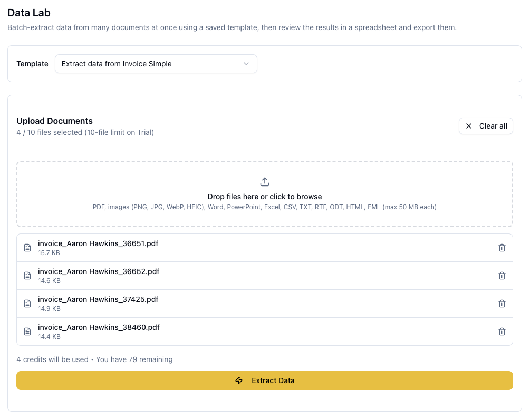The width and height of the screenshot is (530, 420).
Task: Select file name invoice_Aaron Hawkins_38460.pdf
Action: tap(99, 327)
